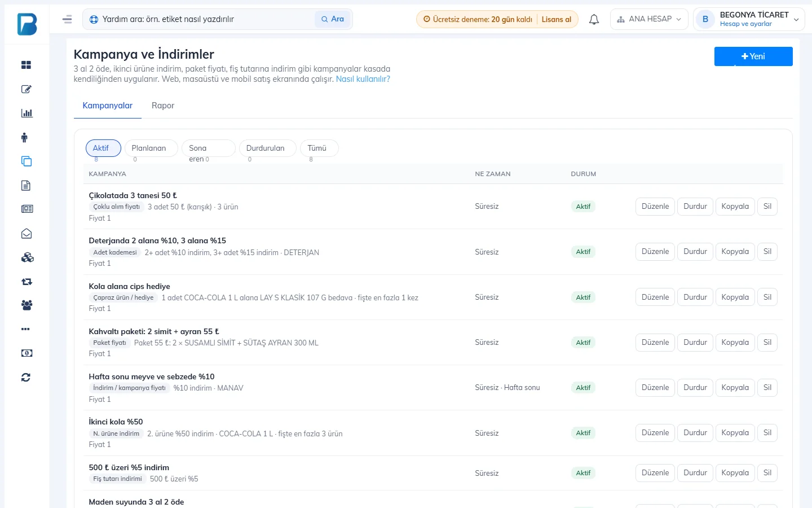Click the exchange arrows sidebar icon
812x508 pixels.
(27, 281)
